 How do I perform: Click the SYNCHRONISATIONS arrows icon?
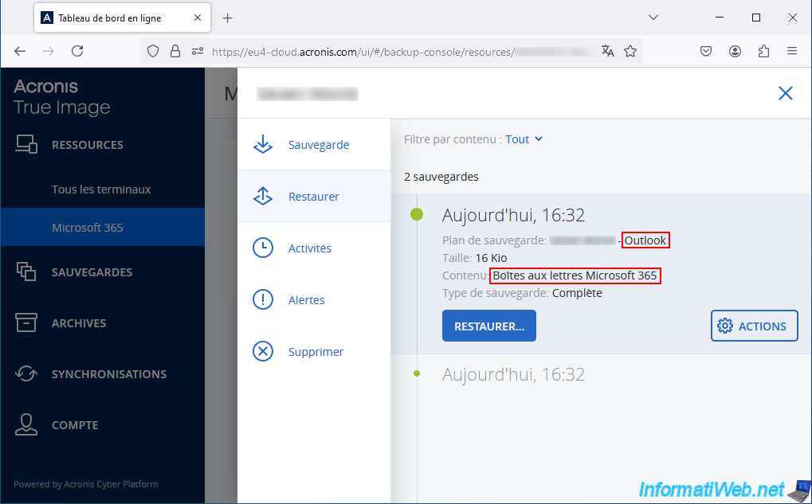coord(25,373)
